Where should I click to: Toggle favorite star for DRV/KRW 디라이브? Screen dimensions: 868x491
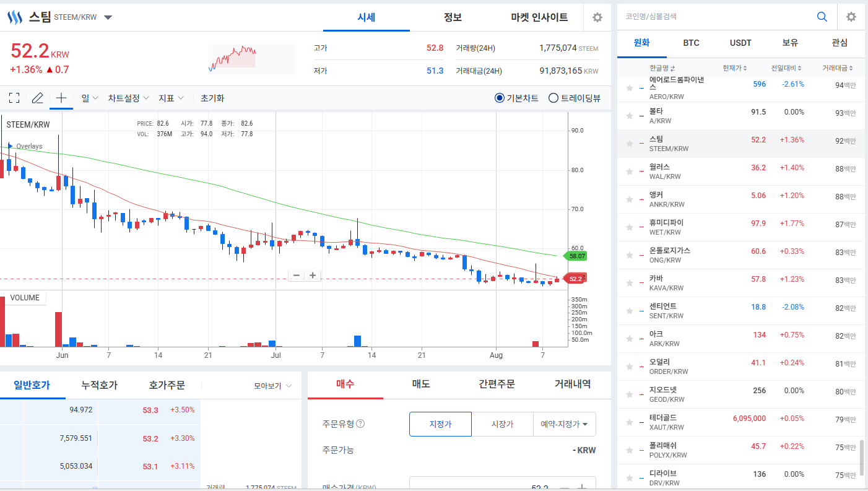630,478
